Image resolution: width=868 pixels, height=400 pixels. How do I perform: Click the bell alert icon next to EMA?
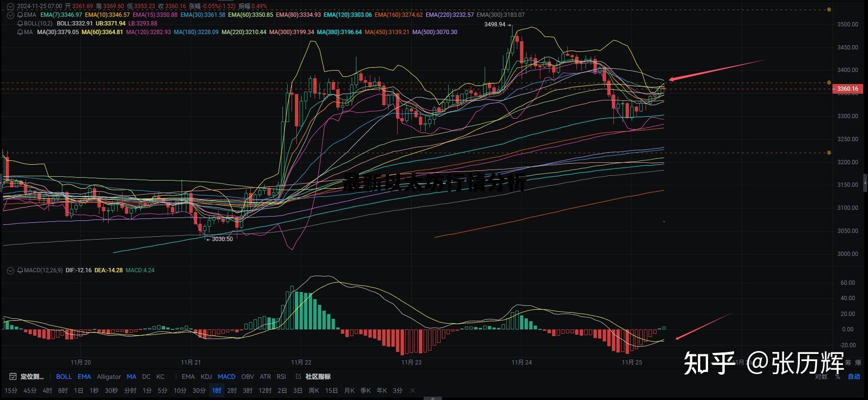tap(20, 15)
